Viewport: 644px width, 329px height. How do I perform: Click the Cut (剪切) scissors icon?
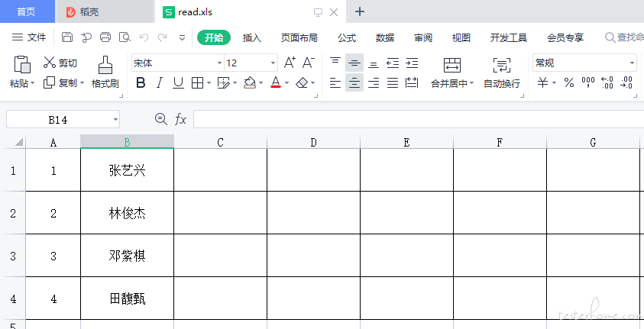point(50,63)
